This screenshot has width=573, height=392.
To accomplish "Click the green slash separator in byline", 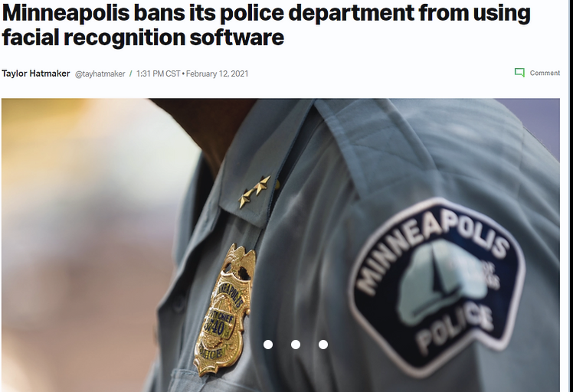I will point(130,73).
